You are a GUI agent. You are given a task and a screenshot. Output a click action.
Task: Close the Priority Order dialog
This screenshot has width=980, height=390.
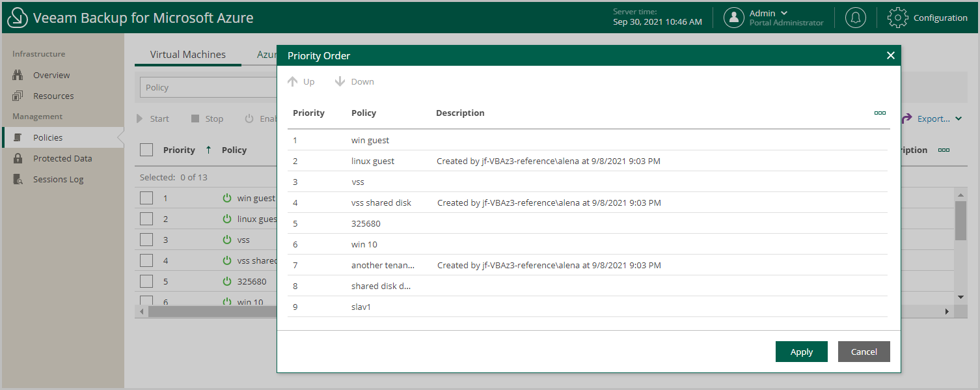coord(891,55)
